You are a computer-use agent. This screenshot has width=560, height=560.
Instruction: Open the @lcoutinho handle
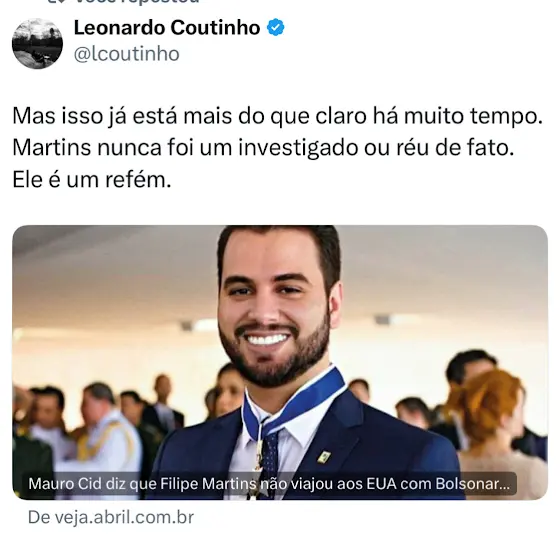pos(126,54)
